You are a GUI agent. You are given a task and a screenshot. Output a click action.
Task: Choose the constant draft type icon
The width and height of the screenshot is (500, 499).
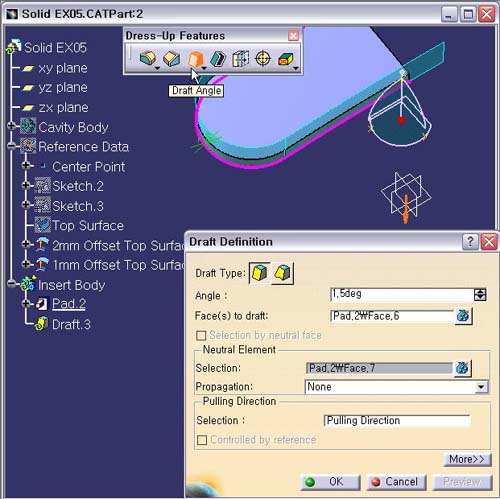coord(260,273)
